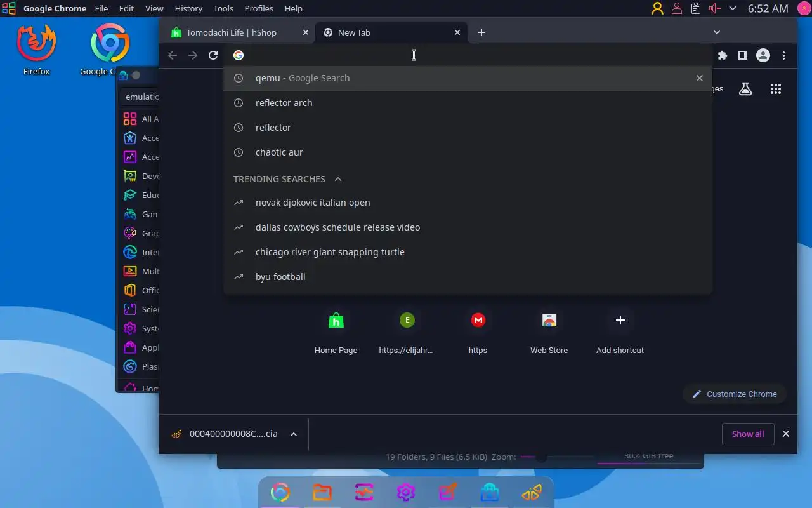Click Show all downloads

coord(748,434)
